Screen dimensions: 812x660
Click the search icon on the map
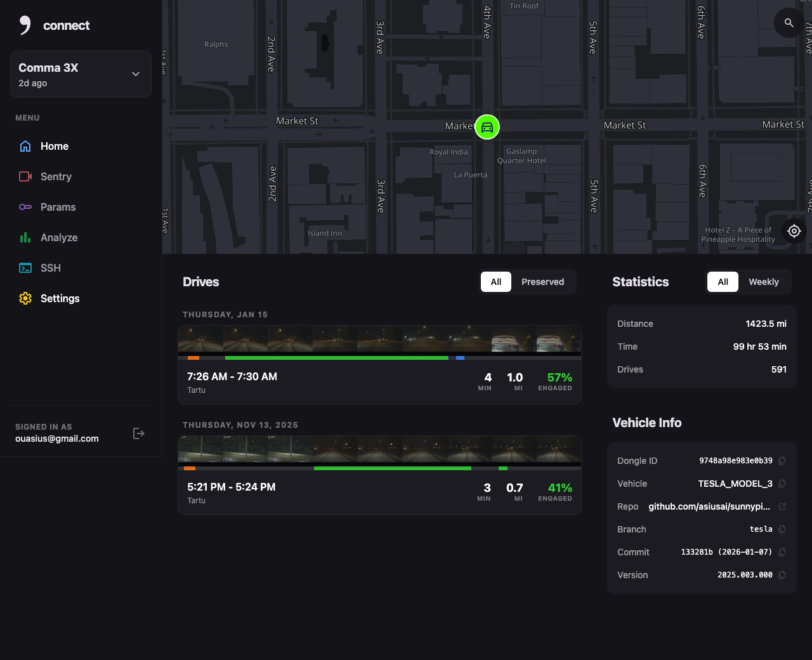[x=788, y=22]
